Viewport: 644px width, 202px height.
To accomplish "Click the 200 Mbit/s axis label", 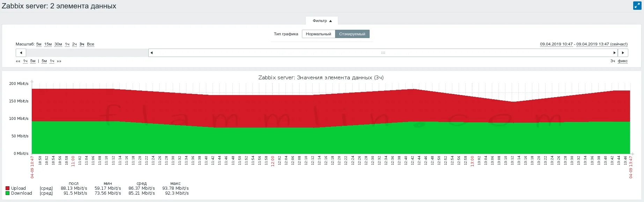I will pos(19,84).
